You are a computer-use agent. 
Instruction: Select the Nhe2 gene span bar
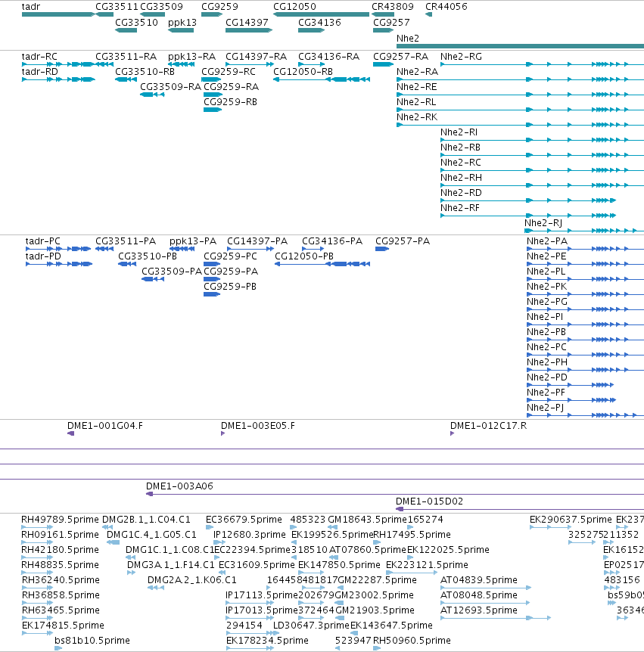[x=520, y=46]
